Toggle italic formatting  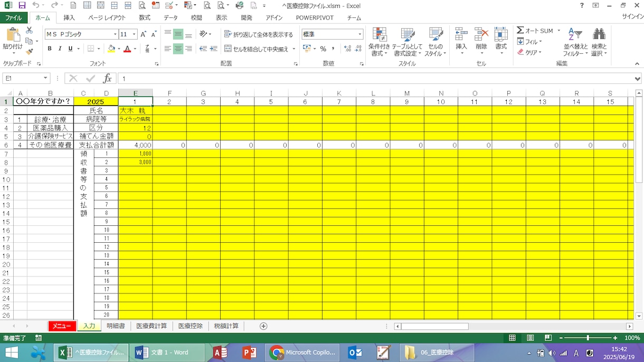[x=60, y=49]
